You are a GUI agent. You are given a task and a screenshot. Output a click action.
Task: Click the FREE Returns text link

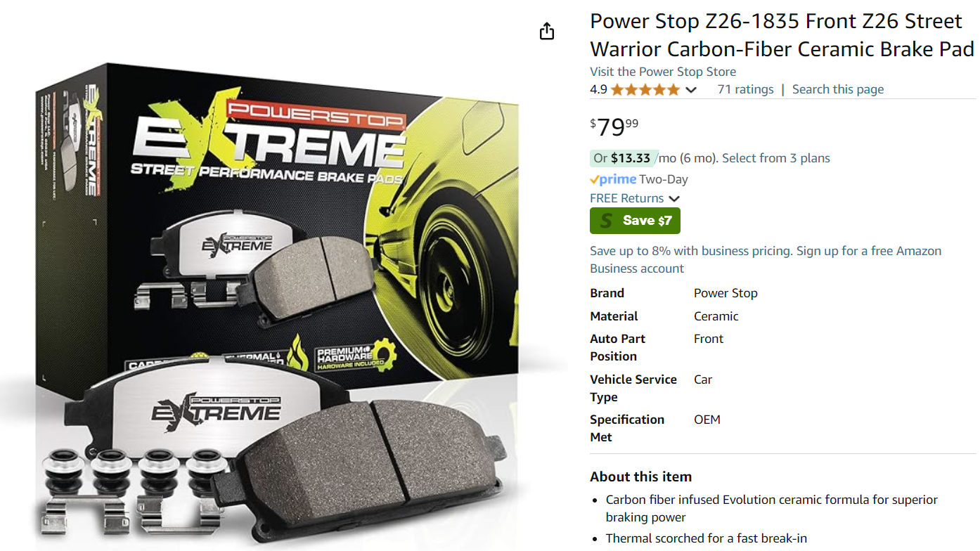626,198
